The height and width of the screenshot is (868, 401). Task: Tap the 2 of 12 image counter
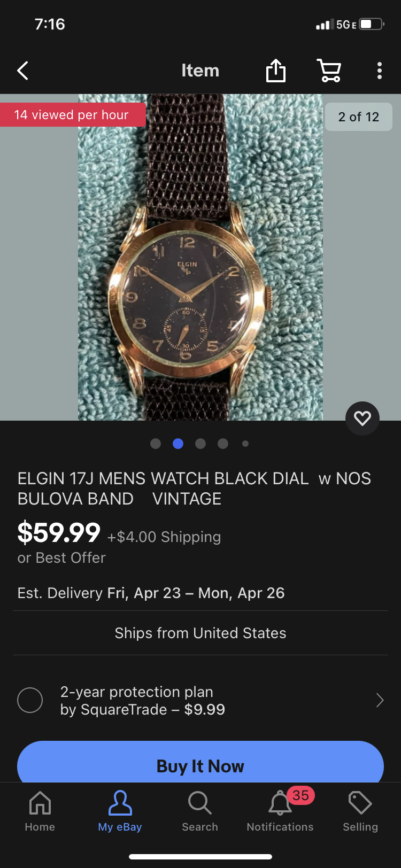[359, 117]
